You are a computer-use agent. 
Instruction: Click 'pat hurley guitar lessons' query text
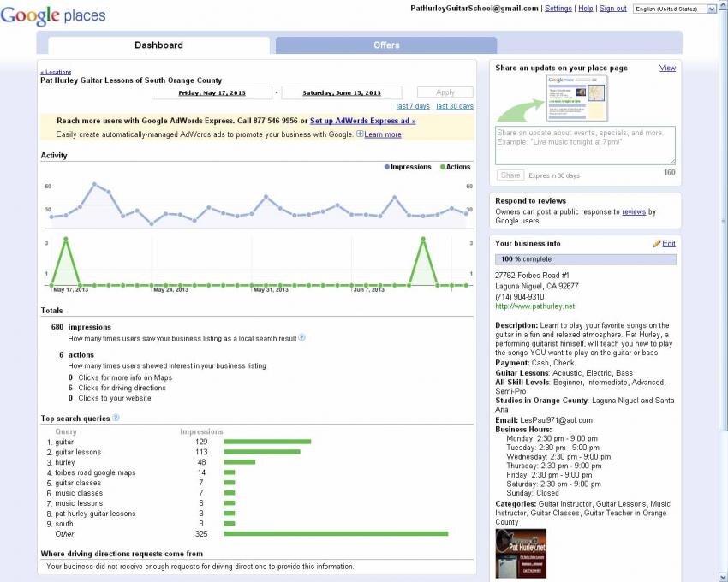pyautogui.click(x=95, y=514)
